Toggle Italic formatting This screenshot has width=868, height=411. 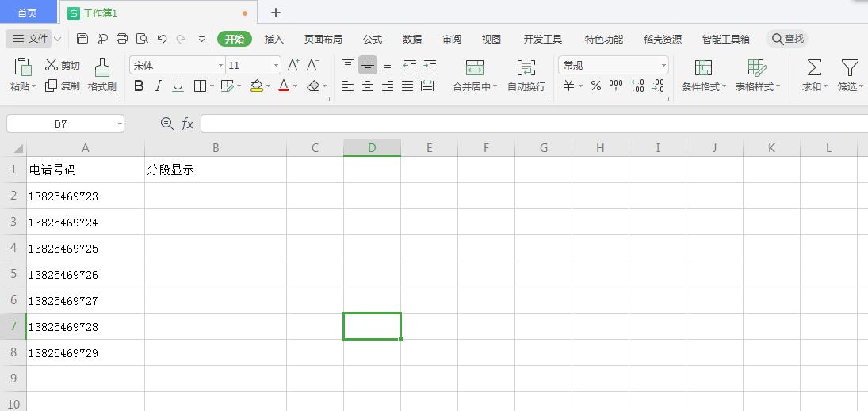[158, 86]
